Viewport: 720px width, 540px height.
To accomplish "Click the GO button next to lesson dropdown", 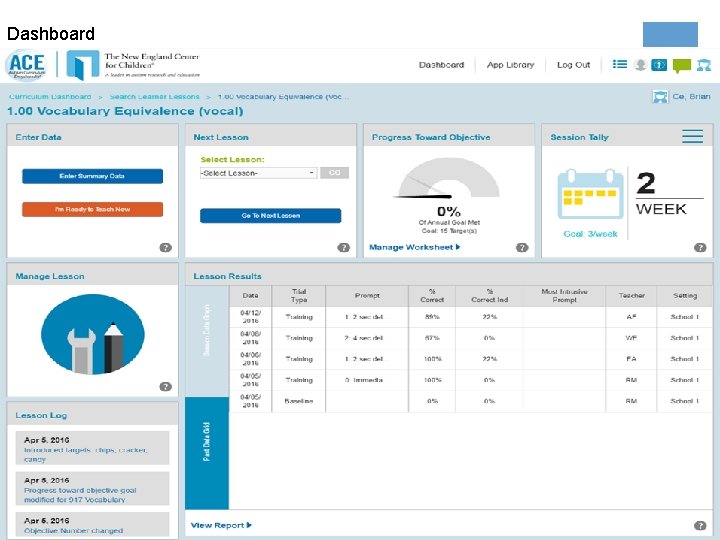I will 334,173.
